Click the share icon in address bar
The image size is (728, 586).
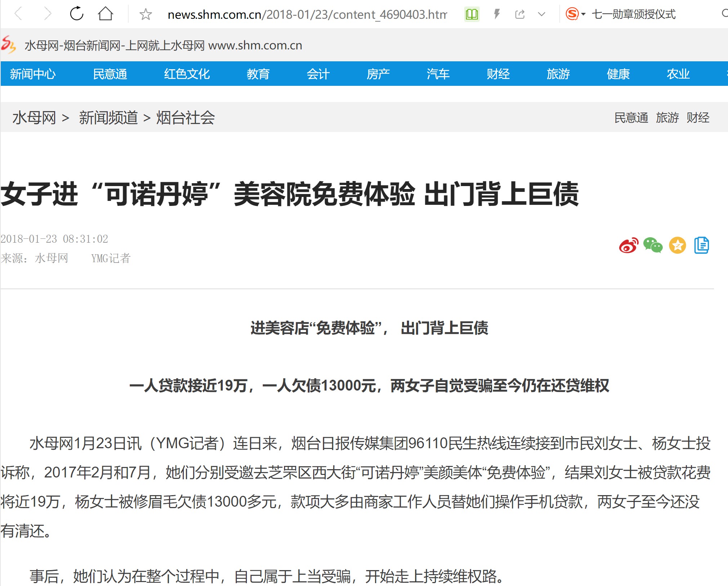[x=520, y=14]
